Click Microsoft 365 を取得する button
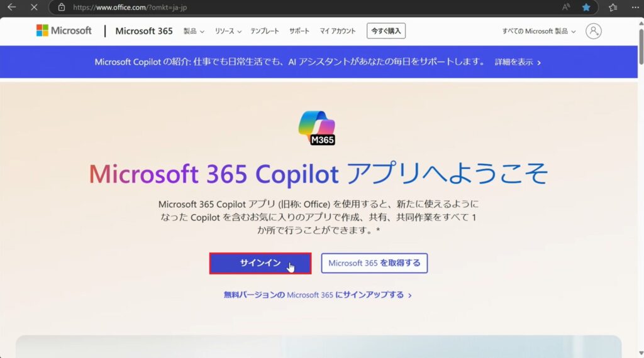The width and height of the screenshot is (644, 358). (x=374, y=263)
